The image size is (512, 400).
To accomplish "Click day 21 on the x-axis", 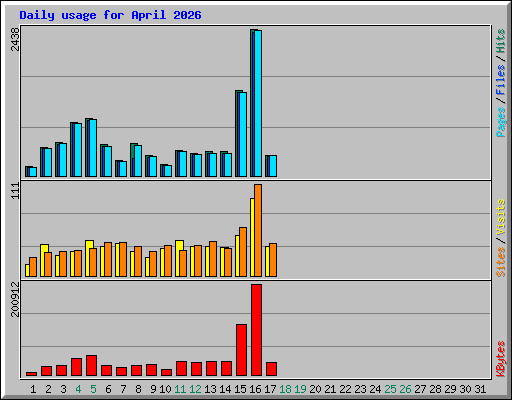I will (330, 389).
